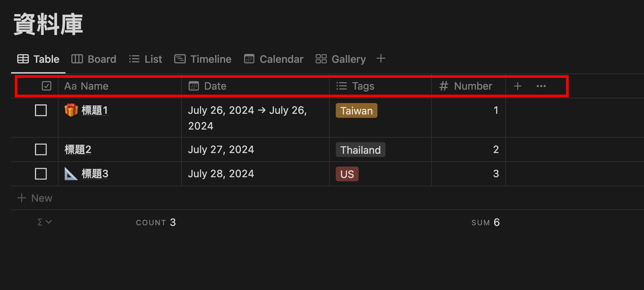Click the gift emoji icon beside 標題1

(x=71, y=110)
